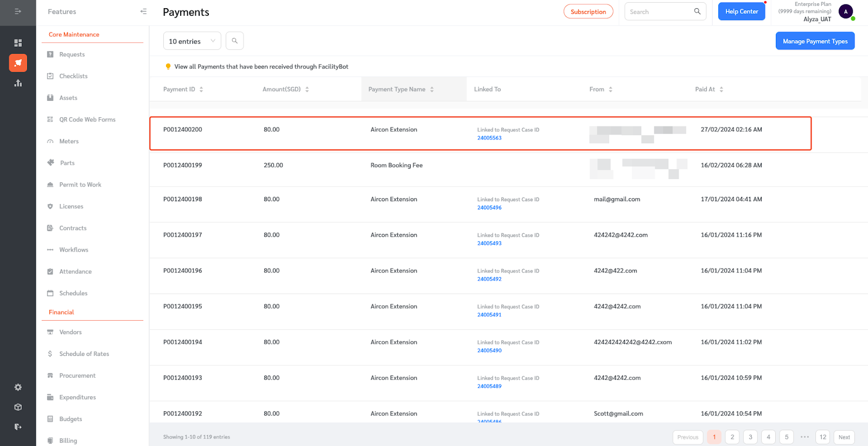The image size is (868, 446).
Task: Select payment ID P0012400199 cell
Action: (x=183, y=165)
